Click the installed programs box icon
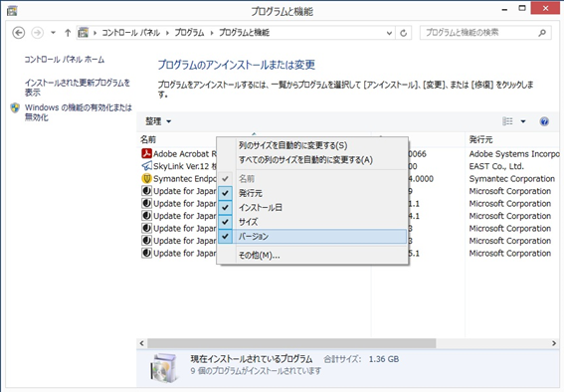This screenshot has width=564, height=392. (164, 368)
